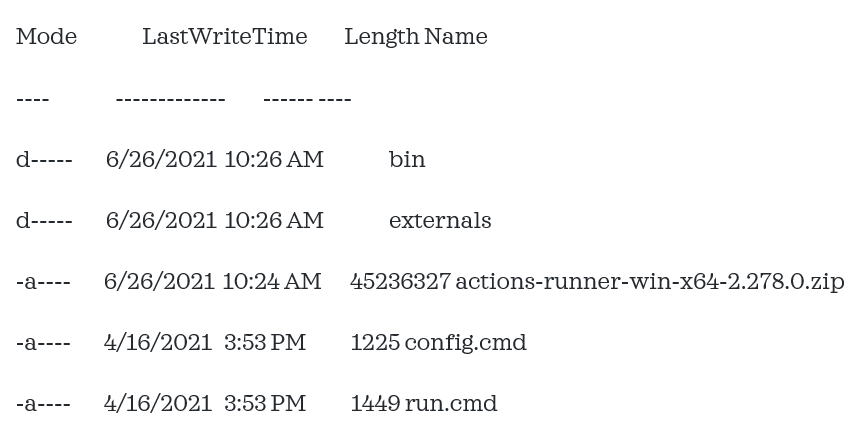Click the Length column header
Image resolution: width=859 pixels, height=447 pixels.
coord(381,37)
